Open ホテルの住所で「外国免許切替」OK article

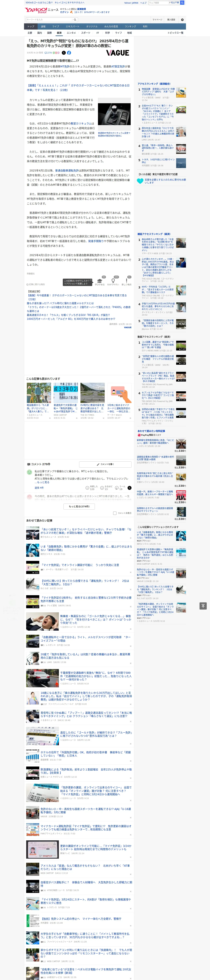click(86, 754)
